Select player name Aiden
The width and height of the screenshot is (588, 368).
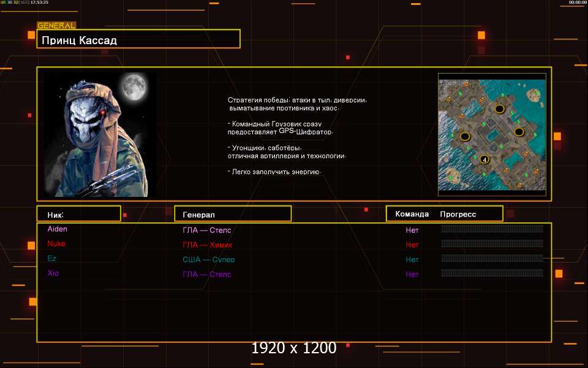point(58,229)
